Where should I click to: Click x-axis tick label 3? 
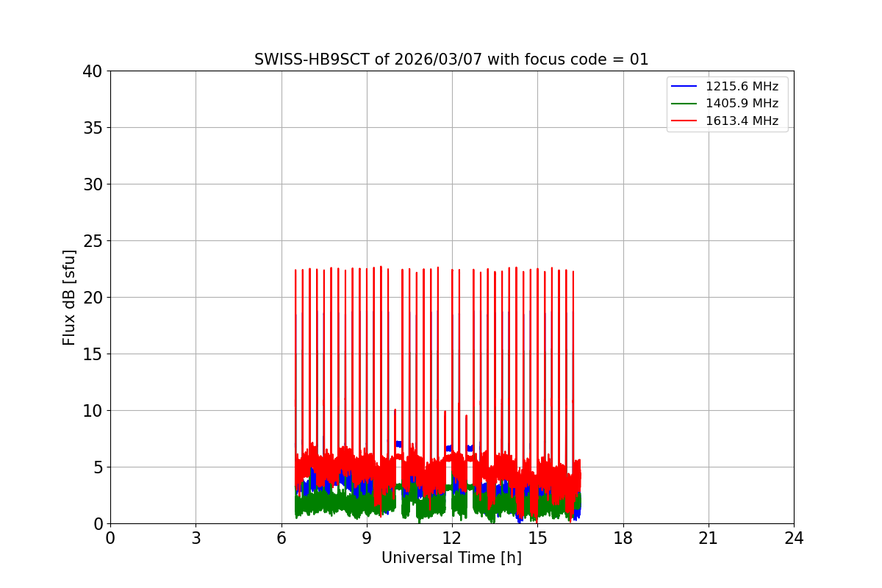pyautogui.click(x=196, y=539)
